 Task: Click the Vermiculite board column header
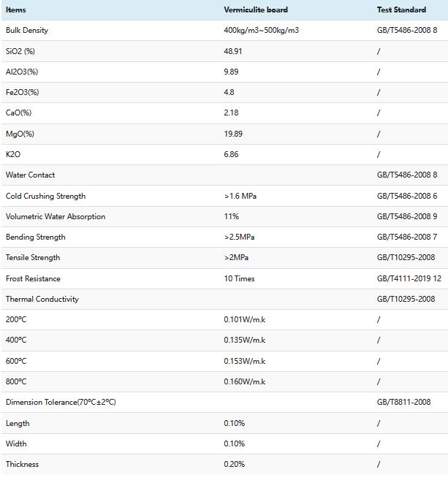pyautogui.click(x=256, y=9)
